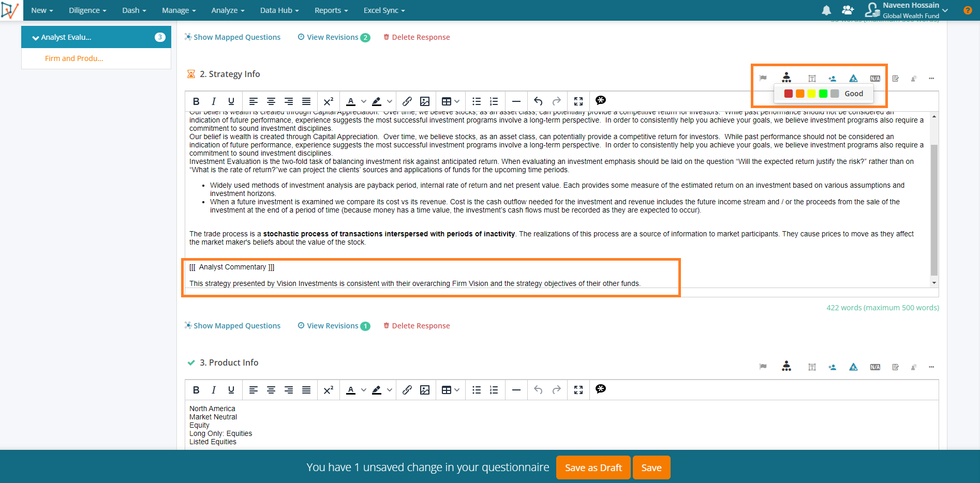Open the Excel Sync dropdown menu
This screenshot has height=483, width=980.
pyautogui.click(x=384, y=10)
